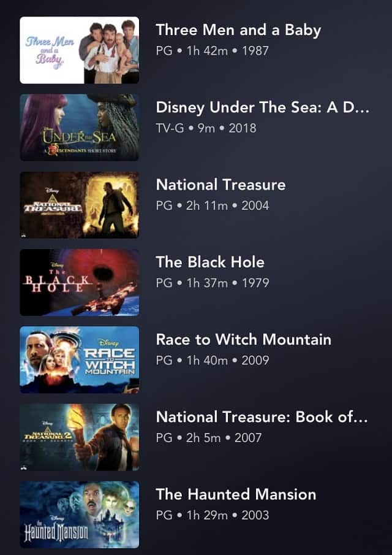Click The Haunted Mansion title text

coord(236,494)
